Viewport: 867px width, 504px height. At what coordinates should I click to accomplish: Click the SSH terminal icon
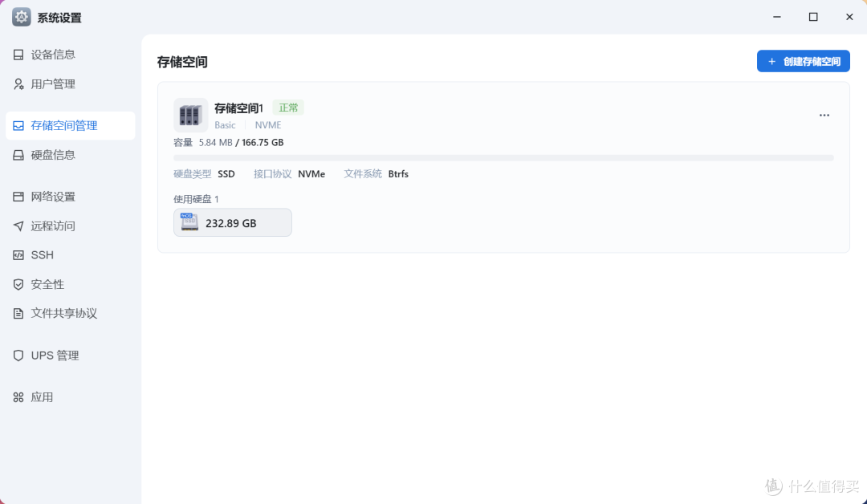(x=18, y=255)
